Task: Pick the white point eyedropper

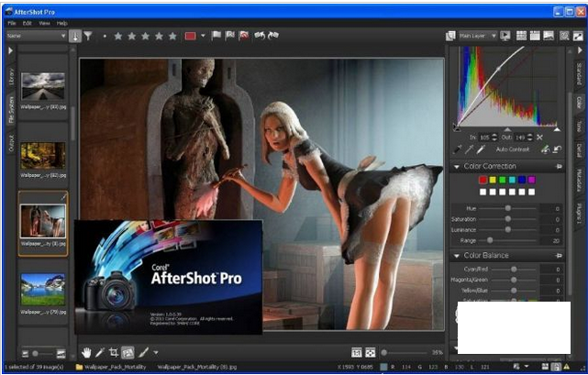Action: tap(481, 149)
